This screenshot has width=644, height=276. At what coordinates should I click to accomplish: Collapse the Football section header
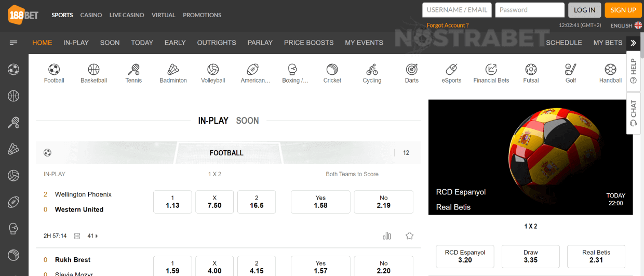click(229, 153)
